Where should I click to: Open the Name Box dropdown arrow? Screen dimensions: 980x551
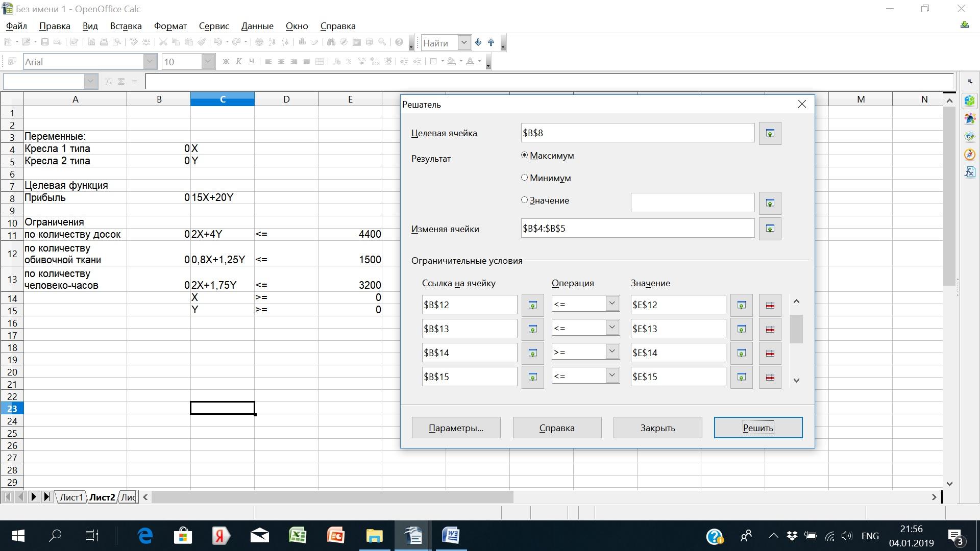pos(91,81)
